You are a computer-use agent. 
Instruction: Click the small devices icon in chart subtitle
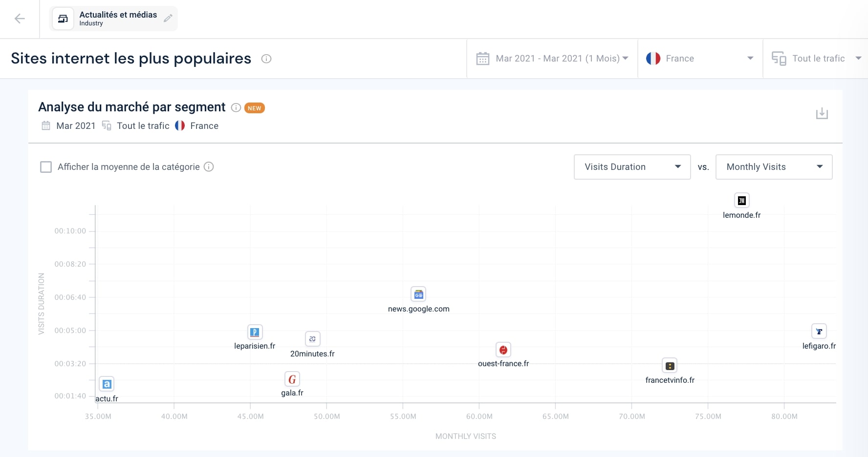[107, 125]
